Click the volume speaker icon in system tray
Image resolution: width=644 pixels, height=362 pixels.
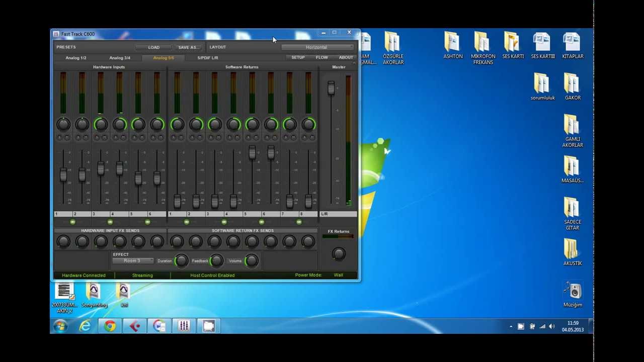tap(552, 326)
